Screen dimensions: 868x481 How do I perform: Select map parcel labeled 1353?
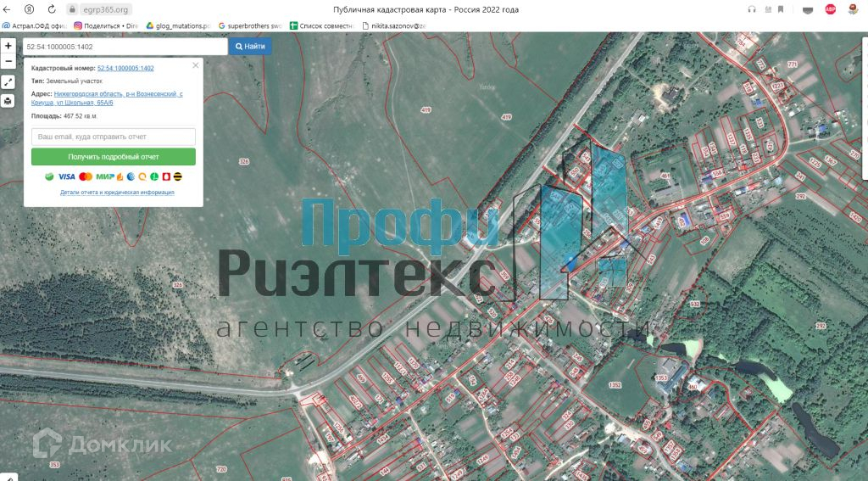coord(661,378)
